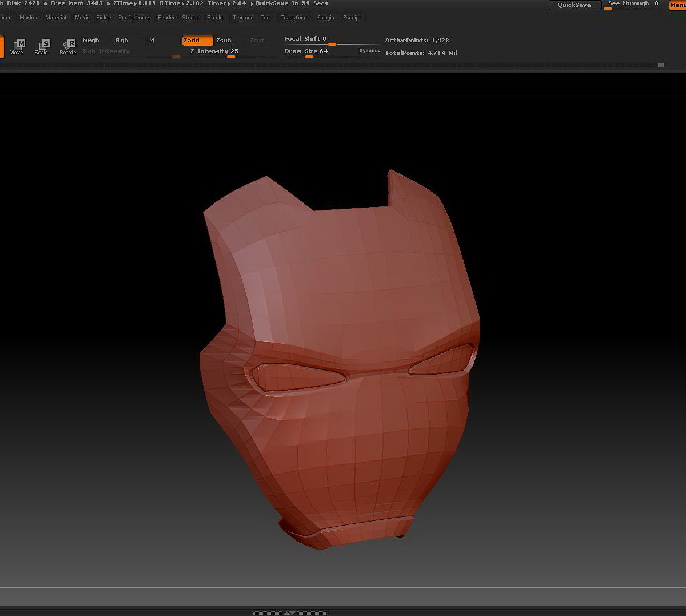Screen dimensions: 686x616
Task: Toggle the M material mode
Action: [x=162, y=41]
